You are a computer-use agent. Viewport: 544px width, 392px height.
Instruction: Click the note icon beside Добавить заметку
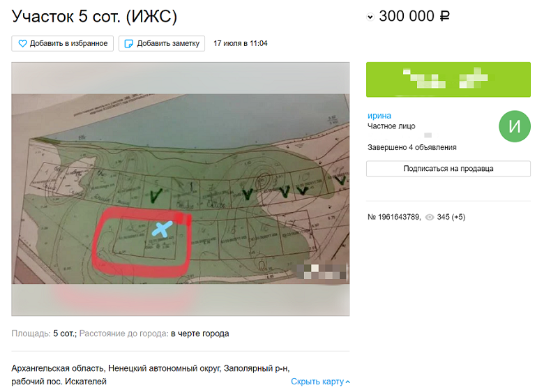pos(129,44)
